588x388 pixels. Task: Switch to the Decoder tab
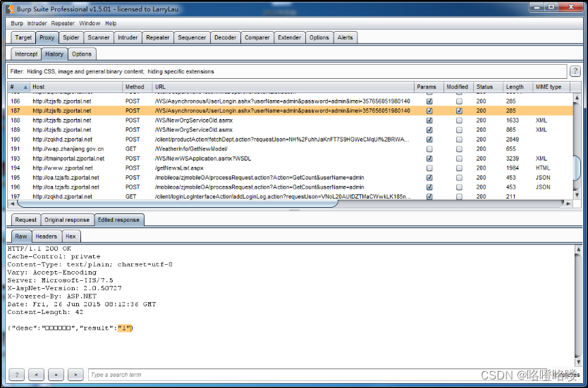pyautogui.click(x=226, y=37)
